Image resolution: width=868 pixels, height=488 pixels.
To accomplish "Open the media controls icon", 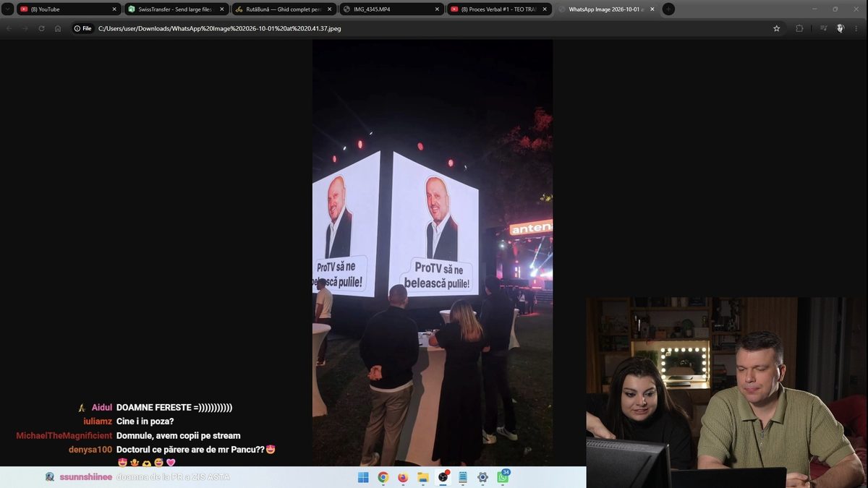I will click(x=823, y=28).
